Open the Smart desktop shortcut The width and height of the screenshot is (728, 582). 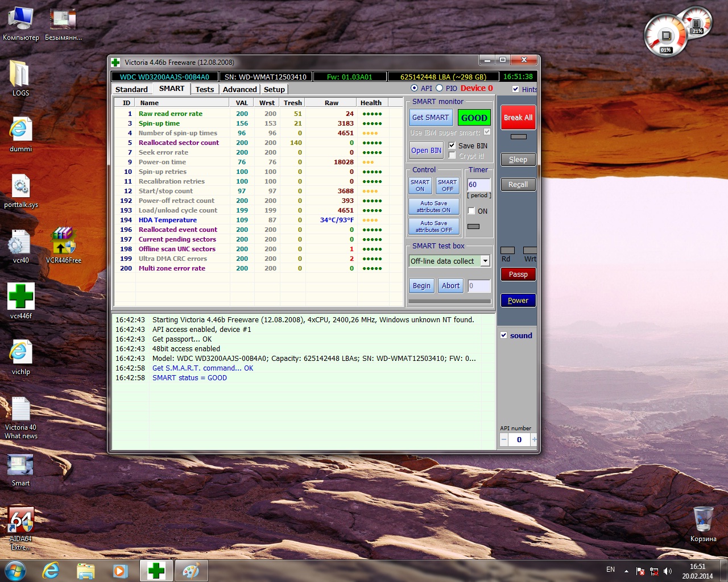click(20, 470)
